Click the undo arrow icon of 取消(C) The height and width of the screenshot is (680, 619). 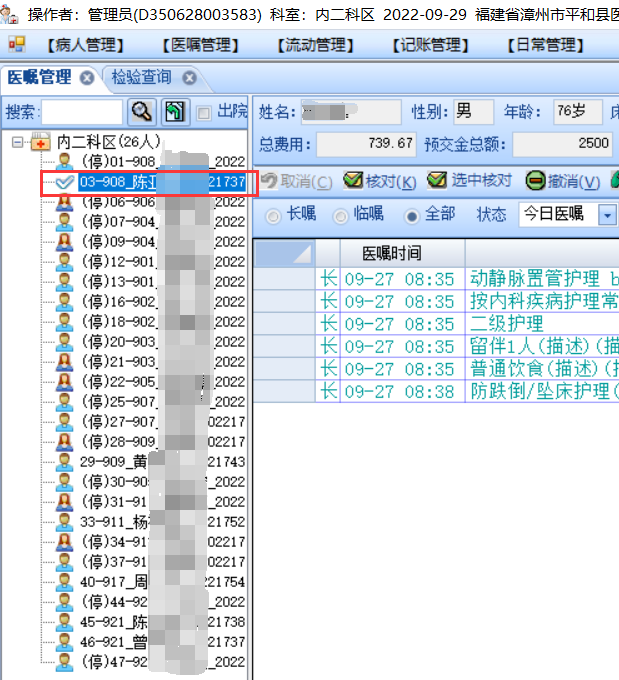coord(269,180)
